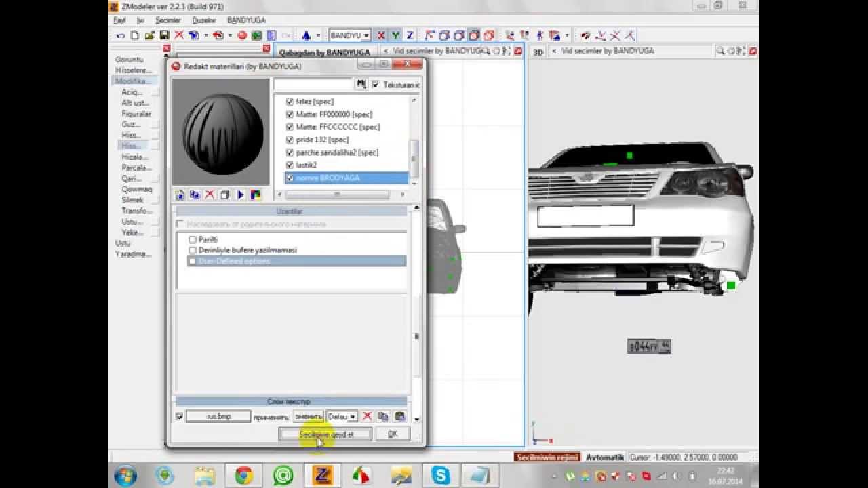Click the Qabagdan by BANDYUGA viewport tab
Image resolution: width=868 pixels, height=488 pixels.
point(324,52)
